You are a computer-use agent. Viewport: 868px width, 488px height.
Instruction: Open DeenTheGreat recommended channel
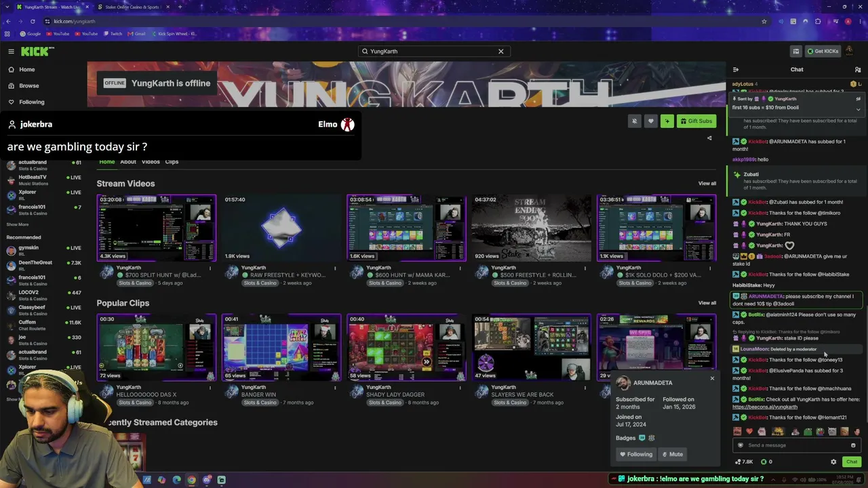43,265
